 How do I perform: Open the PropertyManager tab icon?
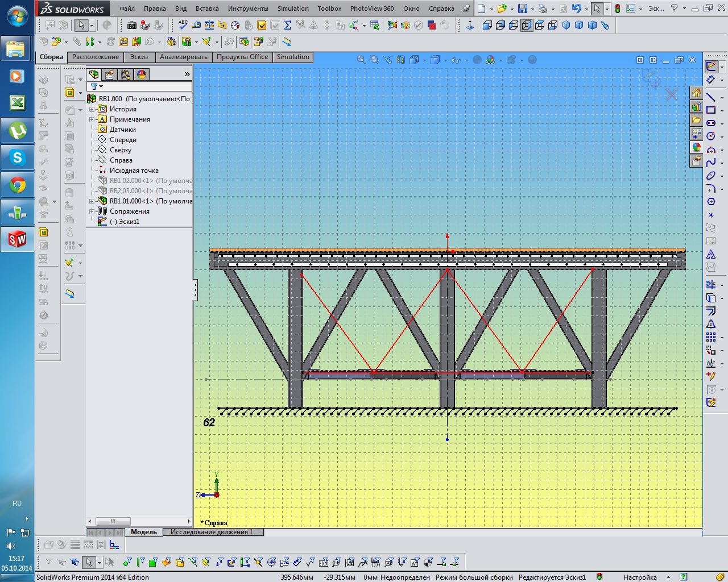[110, 74]
